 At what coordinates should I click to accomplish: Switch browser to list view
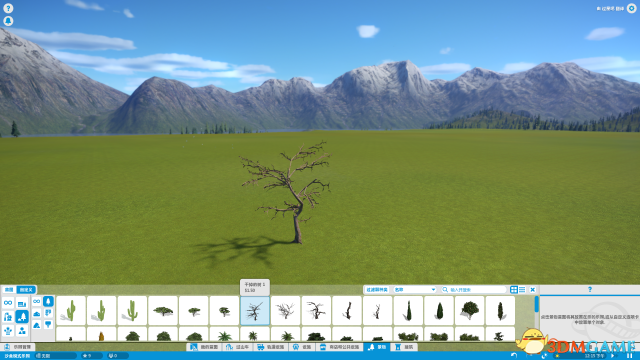point(522,289)
